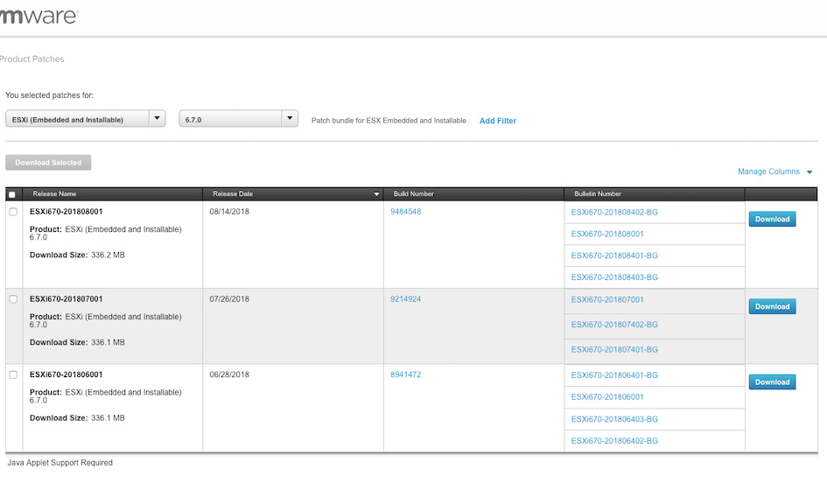The image size is (827, 504).
Task: Open bulletin link ESXi670-201808001
Action: click(x=607, y=234)
